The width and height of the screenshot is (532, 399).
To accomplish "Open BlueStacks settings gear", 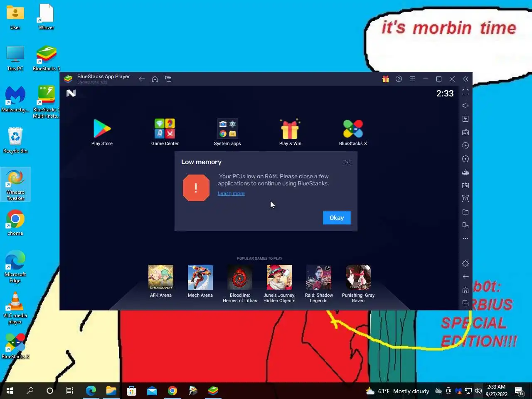I will (x=465, y=264).
